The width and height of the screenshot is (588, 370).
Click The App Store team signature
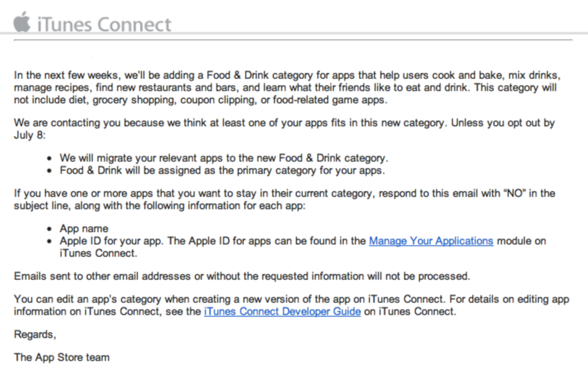[61, 357]
